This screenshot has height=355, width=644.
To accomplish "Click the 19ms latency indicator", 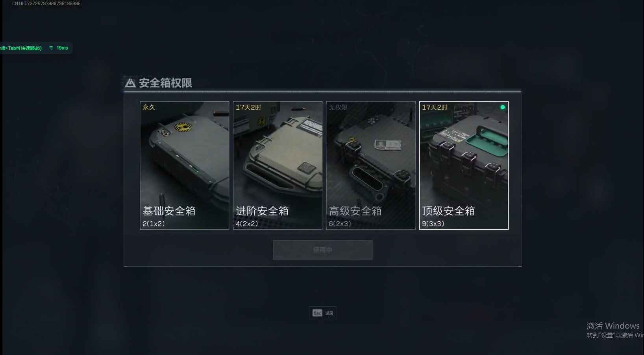I will pos(62,48).
